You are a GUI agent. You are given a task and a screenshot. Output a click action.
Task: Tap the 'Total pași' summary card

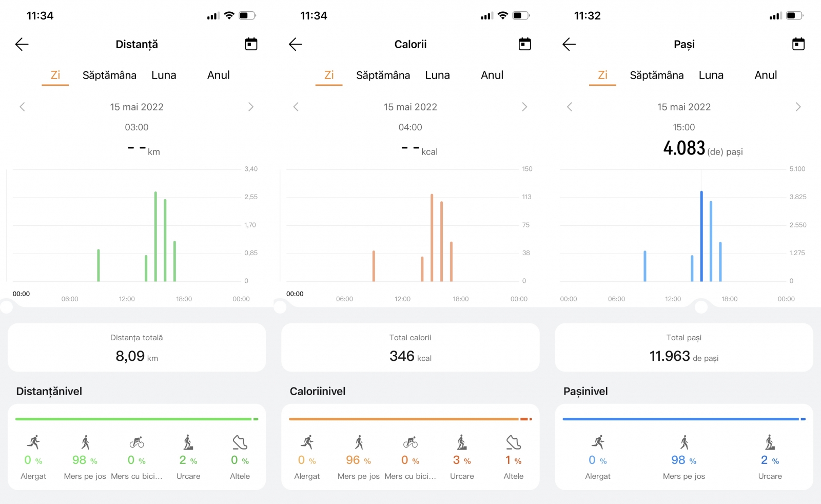tap(683, 348)
